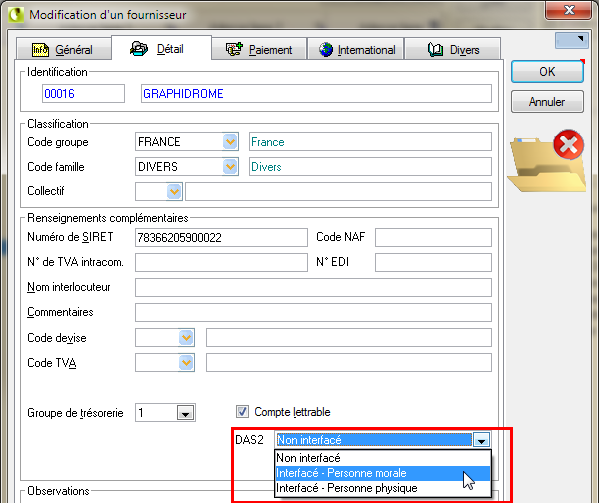Expand the Code famille dropdown
Image resolution: width=599 pixels, height=503 pixels.
click(230, 167)
